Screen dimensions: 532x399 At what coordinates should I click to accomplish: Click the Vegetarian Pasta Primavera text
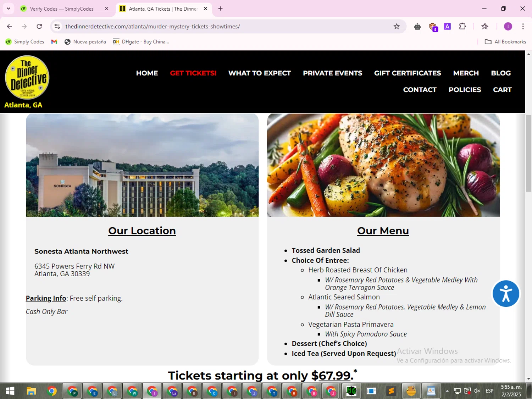351,325
